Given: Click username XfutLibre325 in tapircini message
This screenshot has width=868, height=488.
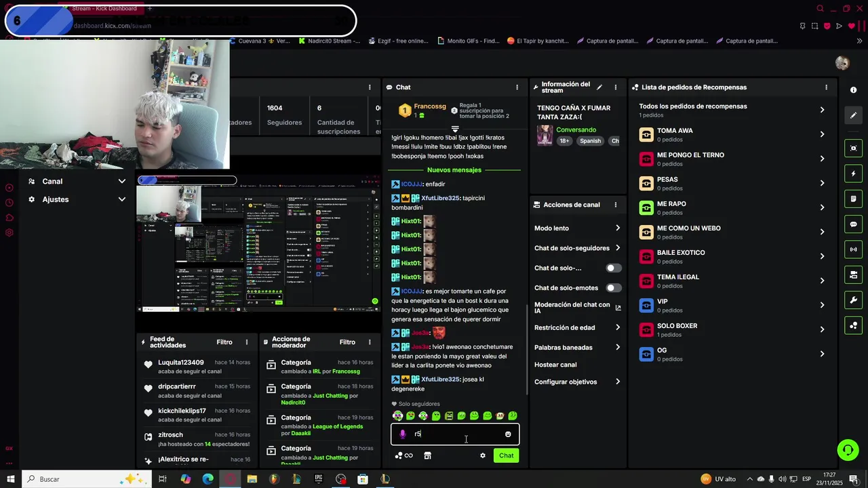Looking at the screenshot, I should click(440, 198).
